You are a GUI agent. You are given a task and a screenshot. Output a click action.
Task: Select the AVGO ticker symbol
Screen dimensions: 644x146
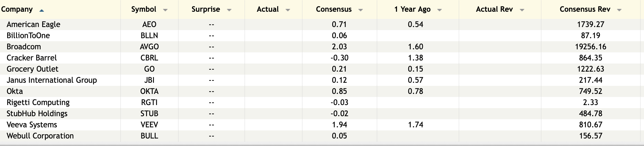point(149,47)
